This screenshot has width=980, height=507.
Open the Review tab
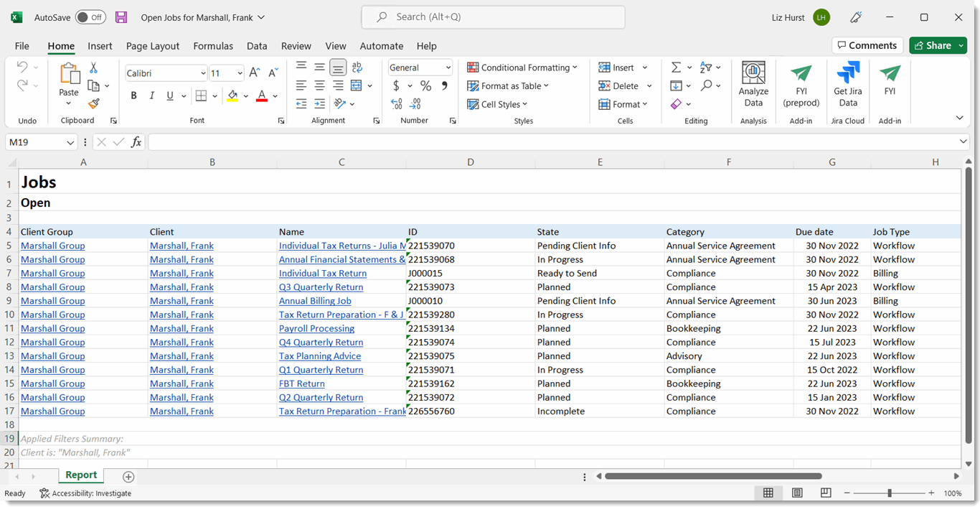(296, 46)
